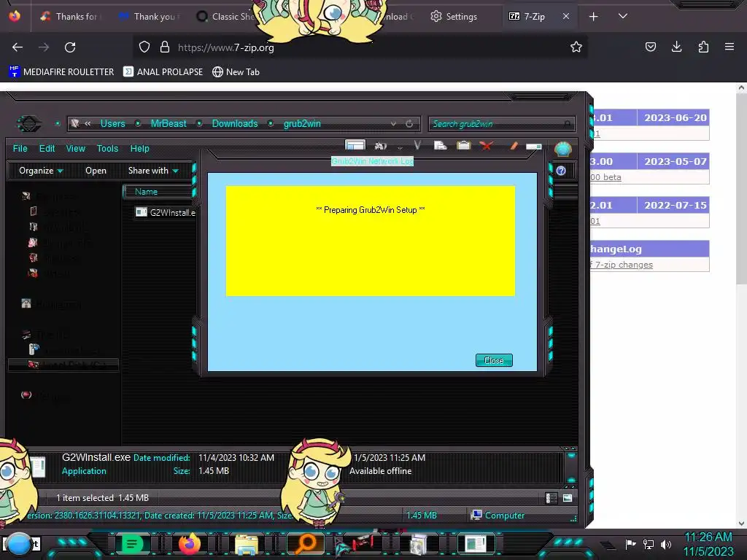
Task: Bookmark this page with the star
Action: [x=576, y=47]
